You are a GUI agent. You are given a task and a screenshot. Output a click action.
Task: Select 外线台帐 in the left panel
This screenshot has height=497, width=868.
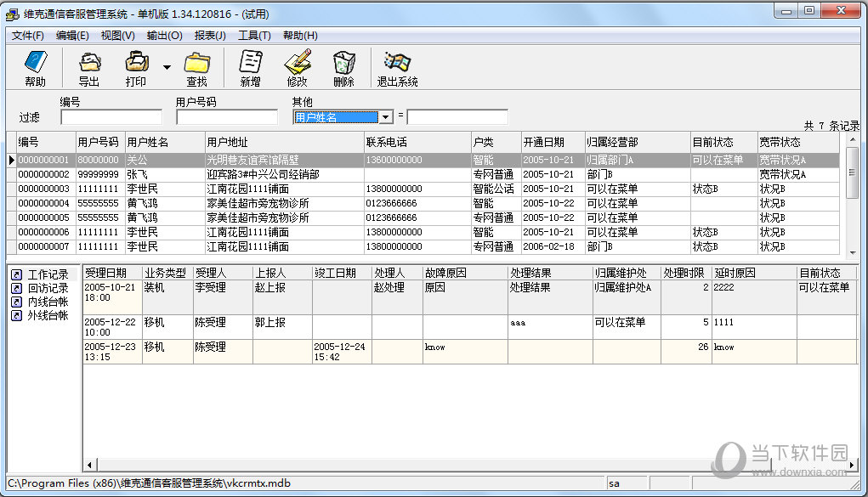pos(48,315)
